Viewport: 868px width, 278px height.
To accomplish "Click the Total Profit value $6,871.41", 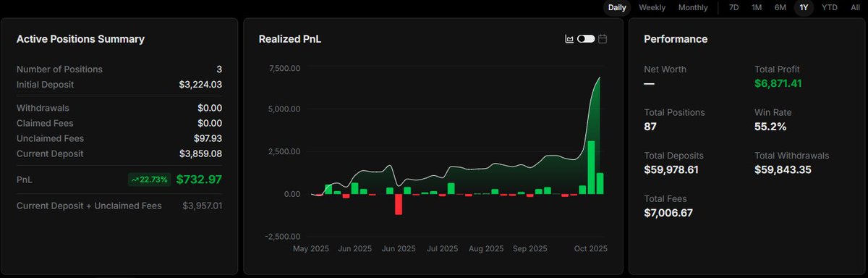I will pyautogui.click(x=778, y=83).
